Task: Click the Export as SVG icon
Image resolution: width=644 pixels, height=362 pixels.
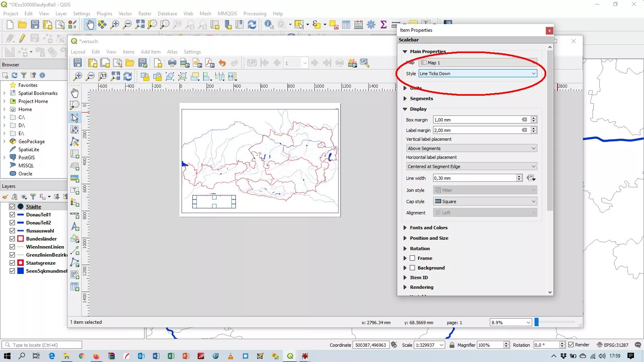Action: 197,63
